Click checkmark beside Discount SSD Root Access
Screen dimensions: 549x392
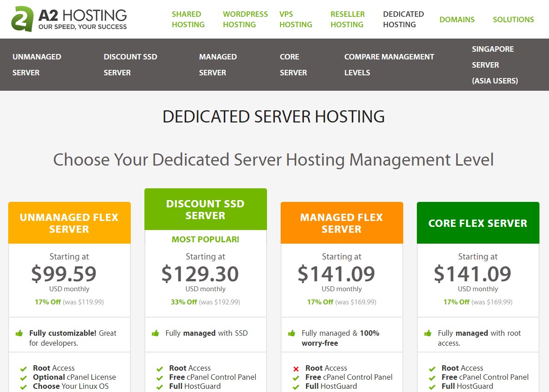click(160, 369)
